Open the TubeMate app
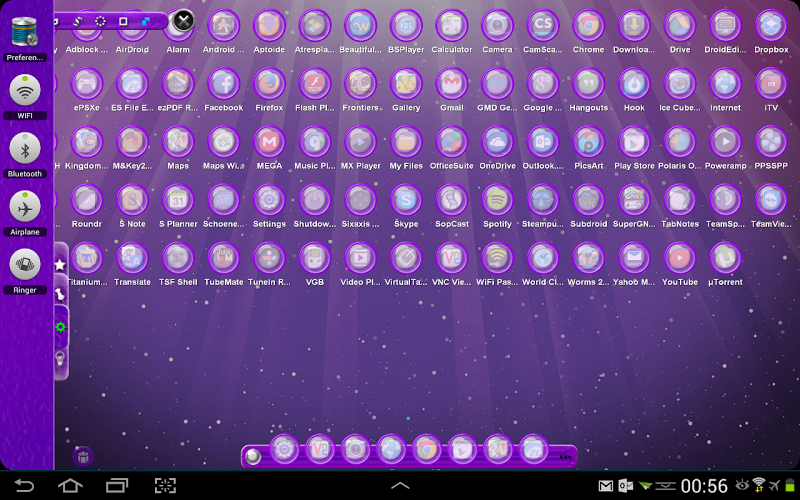The width and height of the screenshot is (800, 500). click(x=223, y=258)
